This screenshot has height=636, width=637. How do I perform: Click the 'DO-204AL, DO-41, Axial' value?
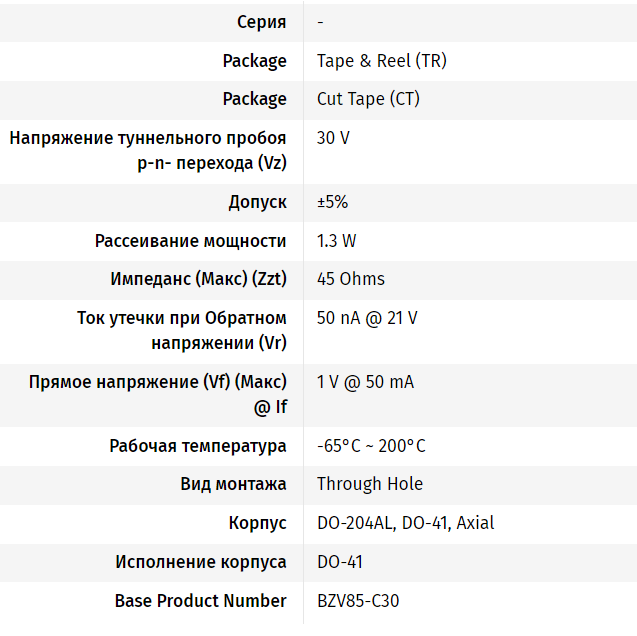(x=405, y=523)
